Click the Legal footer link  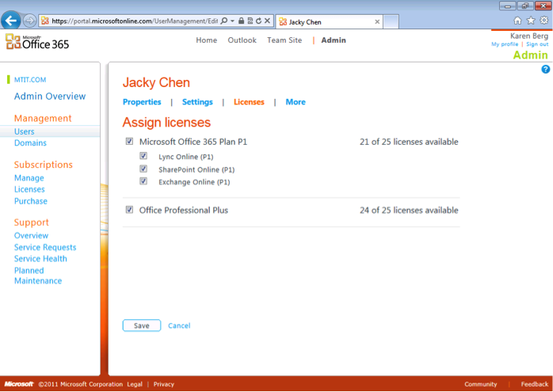coord(135,384)
